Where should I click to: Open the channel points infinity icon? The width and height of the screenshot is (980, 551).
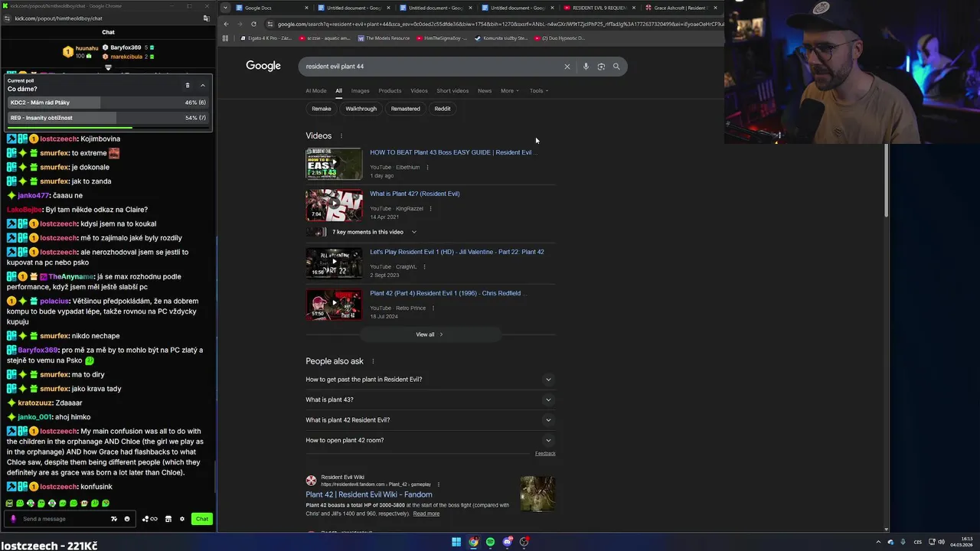tap(150, 519)
